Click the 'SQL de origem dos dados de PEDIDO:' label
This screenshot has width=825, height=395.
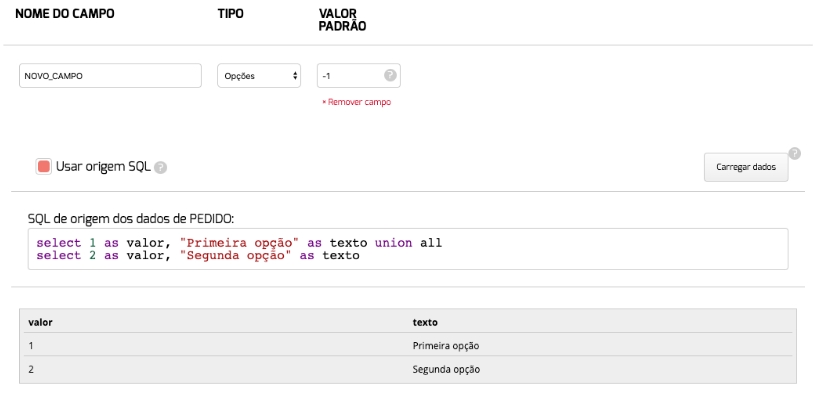[130, 218]
